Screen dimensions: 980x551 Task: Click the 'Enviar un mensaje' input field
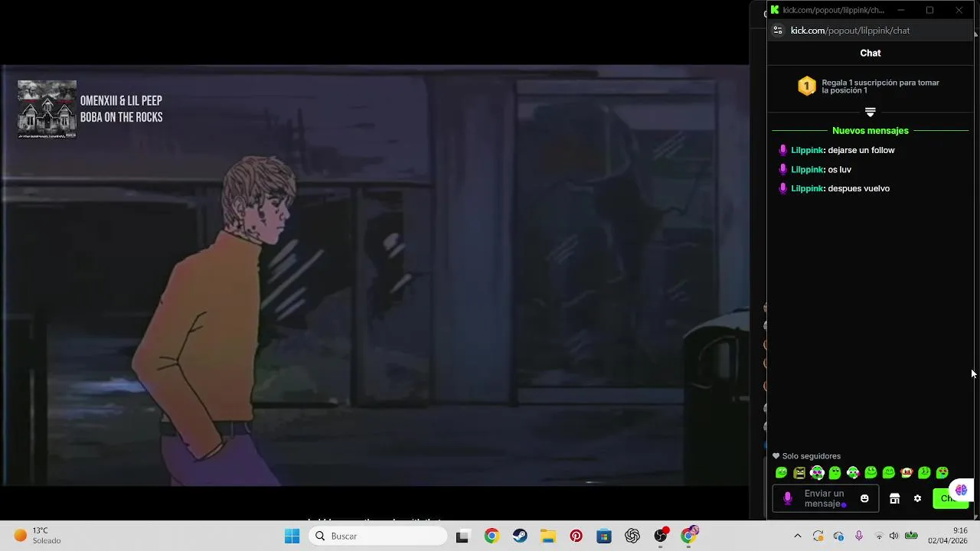coord(825,498)
